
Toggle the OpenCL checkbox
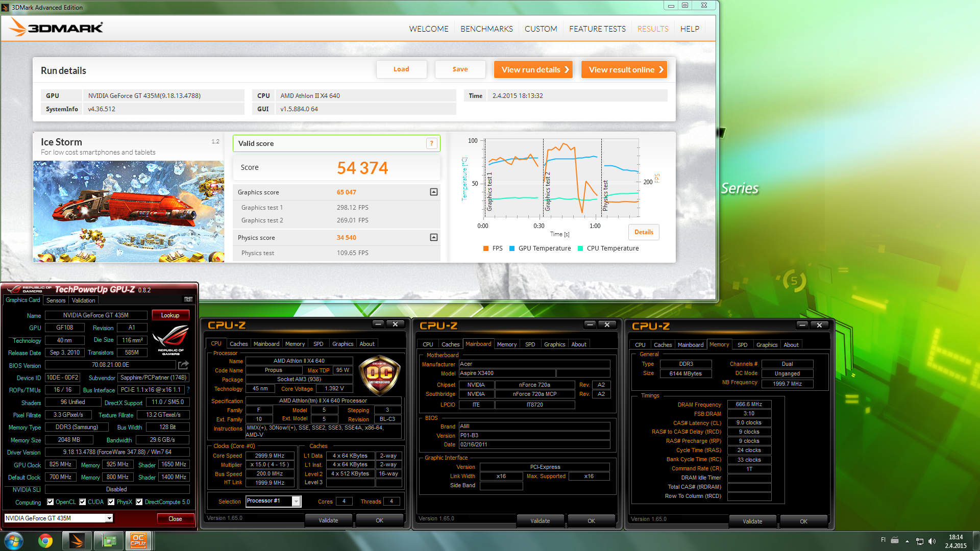coord(50,502)
